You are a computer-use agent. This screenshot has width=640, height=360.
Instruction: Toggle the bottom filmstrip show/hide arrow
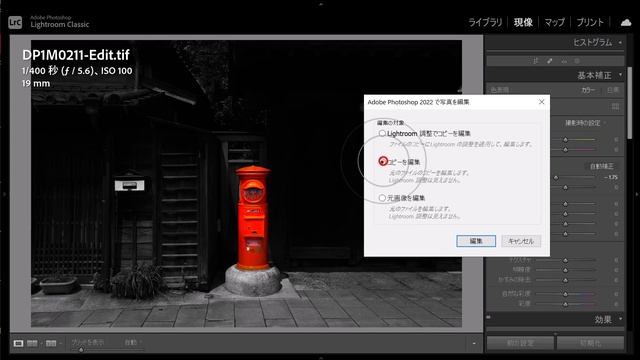pos(321,357)
